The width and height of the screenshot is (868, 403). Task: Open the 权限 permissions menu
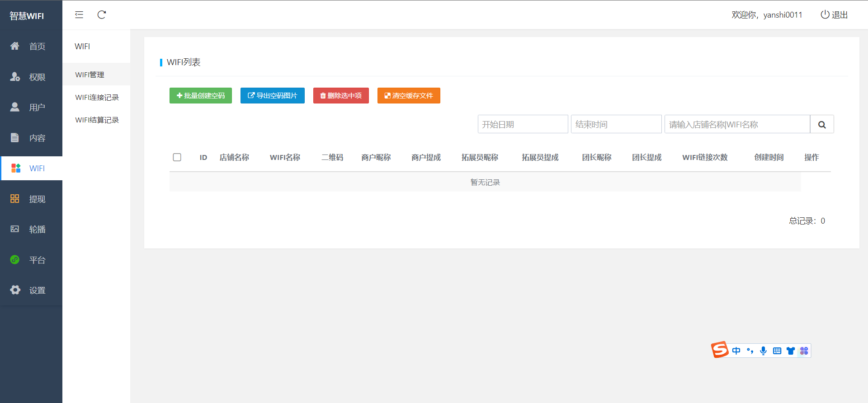[31, 77]
